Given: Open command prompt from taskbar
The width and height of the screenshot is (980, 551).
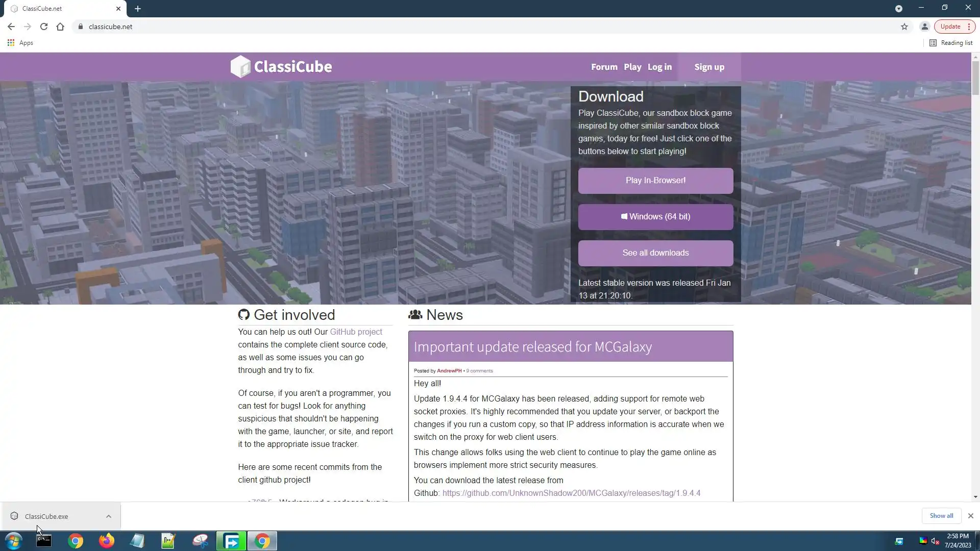Looking at the screenshot, I should click(x=44, y=541).
